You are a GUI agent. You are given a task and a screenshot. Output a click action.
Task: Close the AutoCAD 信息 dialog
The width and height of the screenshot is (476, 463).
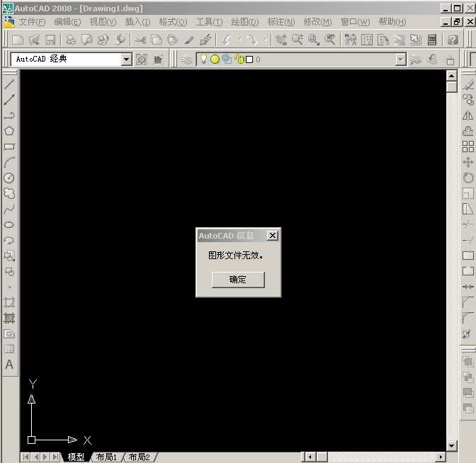[x=273, y=236]
